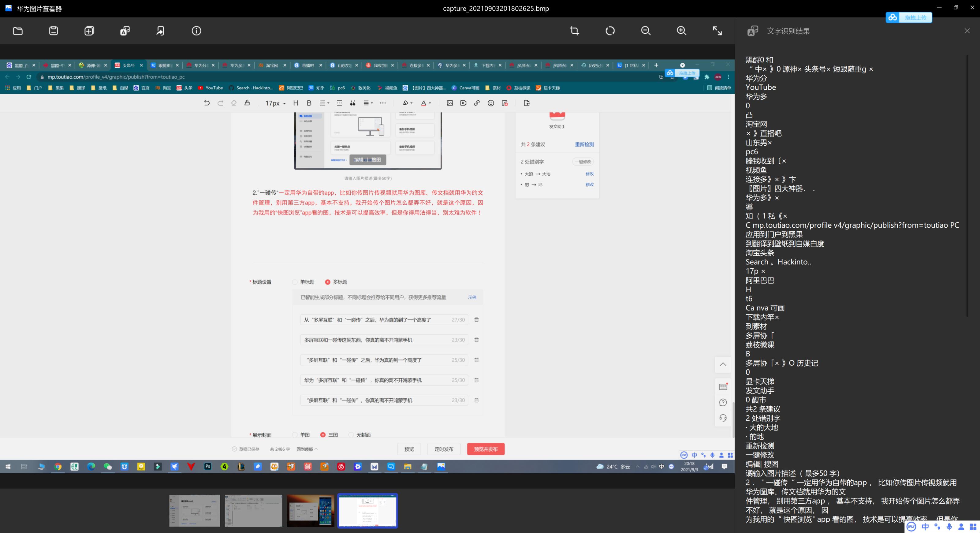Screen dimensions: 980x533
Task: Open a file with the folder icon
Action: [18, 31]
